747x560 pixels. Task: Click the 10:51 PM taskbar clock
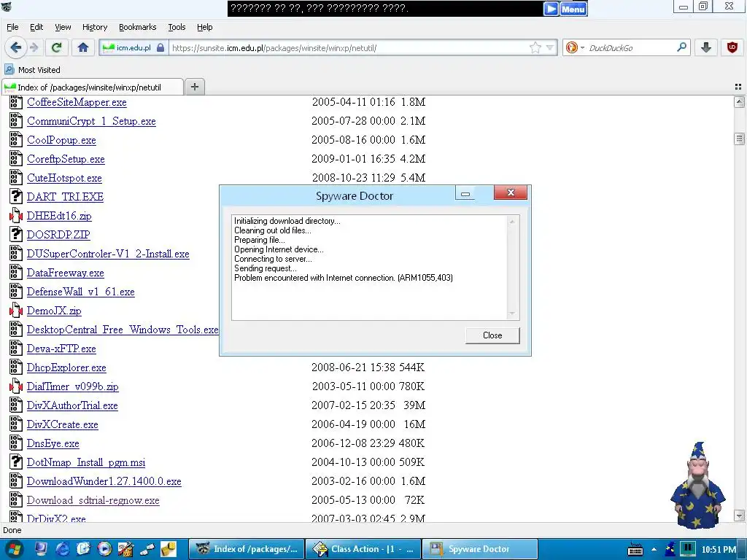pyautogui.click(x=719, y=550)
